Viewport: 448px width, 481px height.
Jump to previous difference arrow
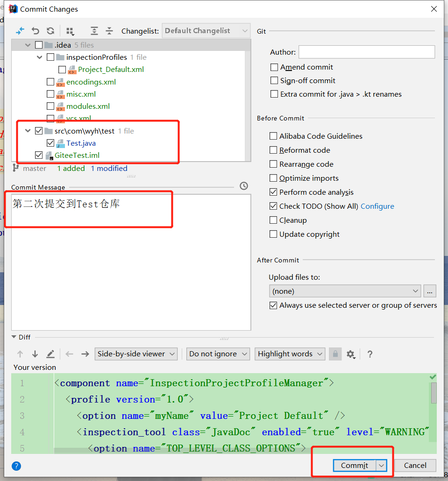coord(20,354)
